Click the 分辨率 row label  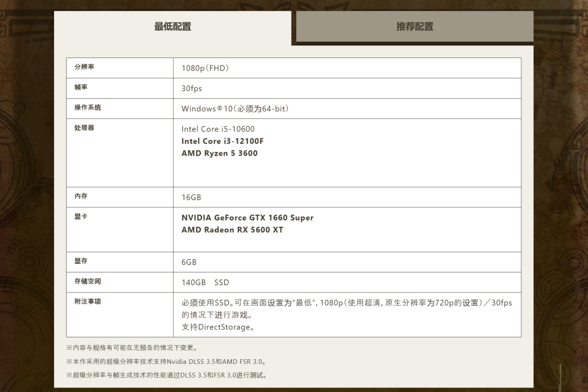coord(84,67)
